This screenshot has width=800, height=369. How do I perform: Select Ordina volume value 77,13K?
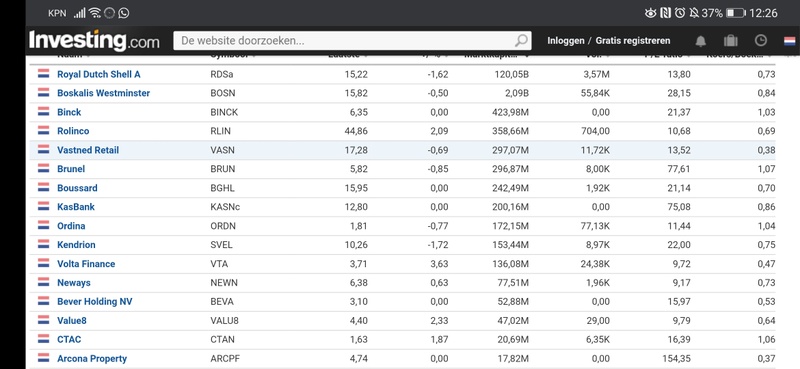pyautogui.click(x=594, y=226)
